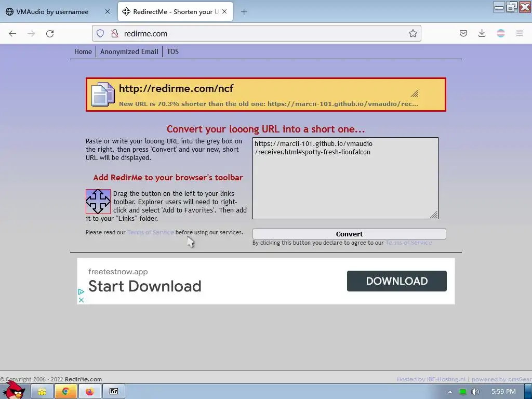Click the 5:59 PM clock
Viewport: 532px width, 399px height.
click(x=503, y=392)
